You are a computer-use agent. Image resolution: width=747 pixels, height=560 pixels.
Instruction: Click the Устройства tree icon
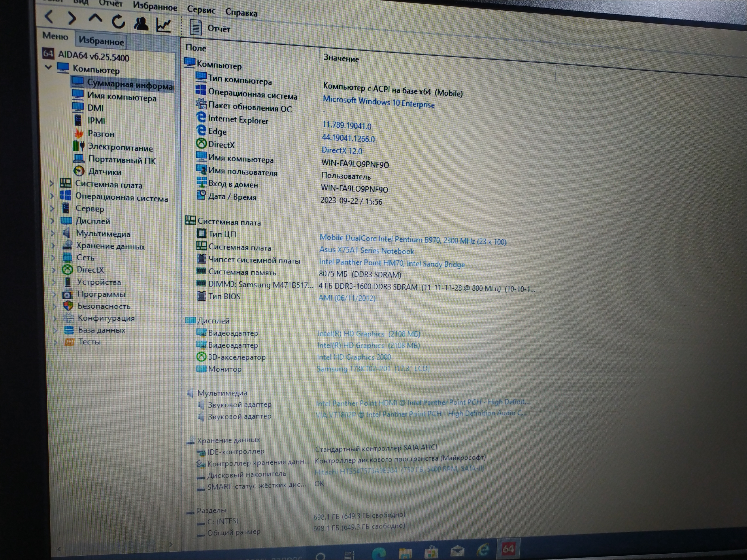click(68, 282)
